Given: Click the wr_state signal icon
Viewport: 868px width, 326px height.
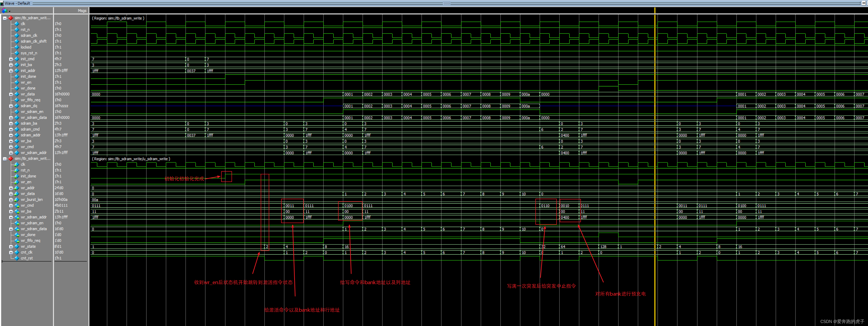Looking at the screenshot, I should coord(17,247).
